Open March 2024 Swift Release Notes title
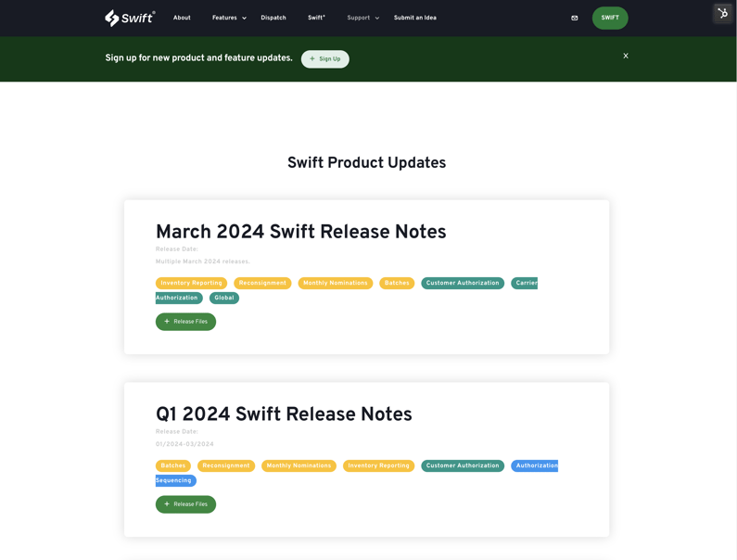Screen dimensions: 737x560 tap(300, 232)
